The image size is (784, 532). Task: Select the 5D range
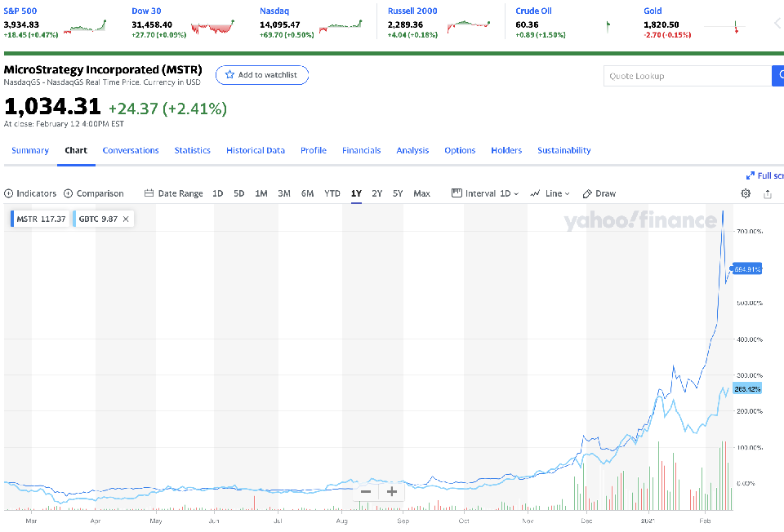click(x=239, y=193)
